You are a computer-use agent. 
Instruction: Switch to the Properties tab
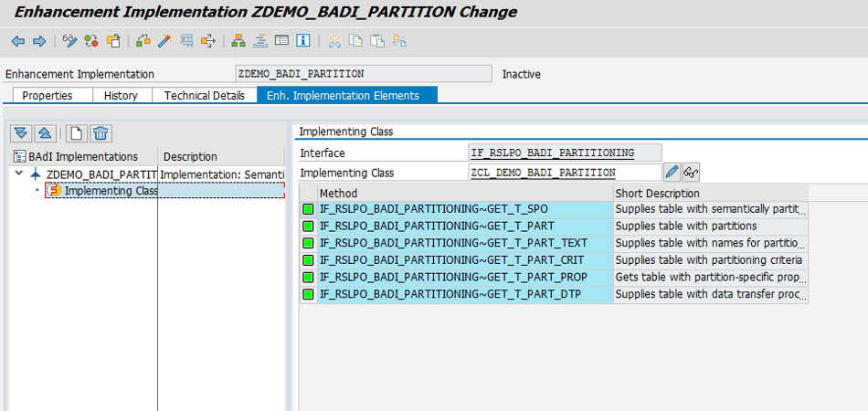[47, 95]
